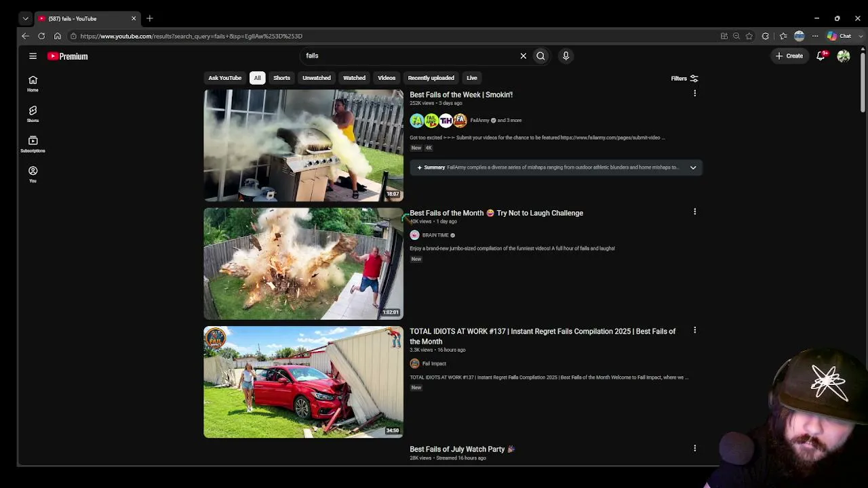Click the '3.3K views · 16 hours ago' text
The width and height of the screenshot is (868, 488).
[437, 350]
